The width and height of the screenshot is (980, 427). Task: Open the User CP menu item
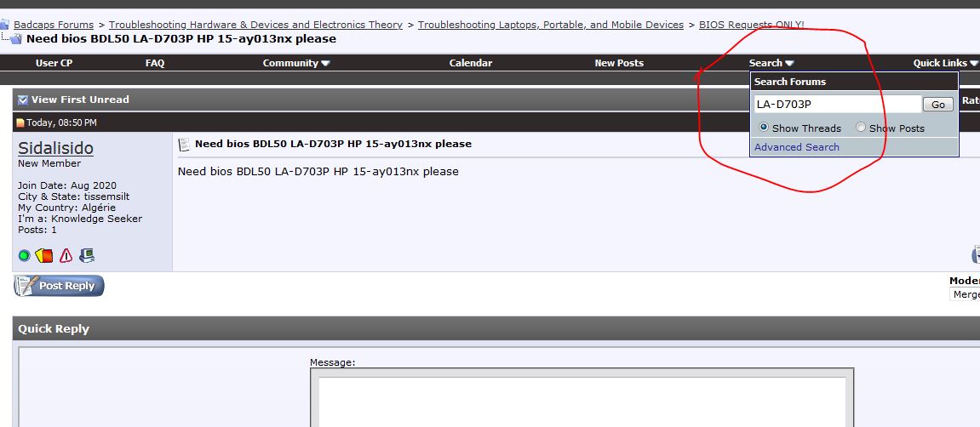[x=54, y=63]
